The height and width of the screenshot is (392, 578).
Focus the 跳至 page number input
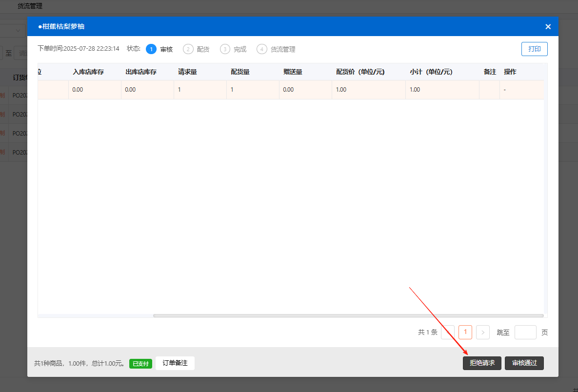pos(525,333)
